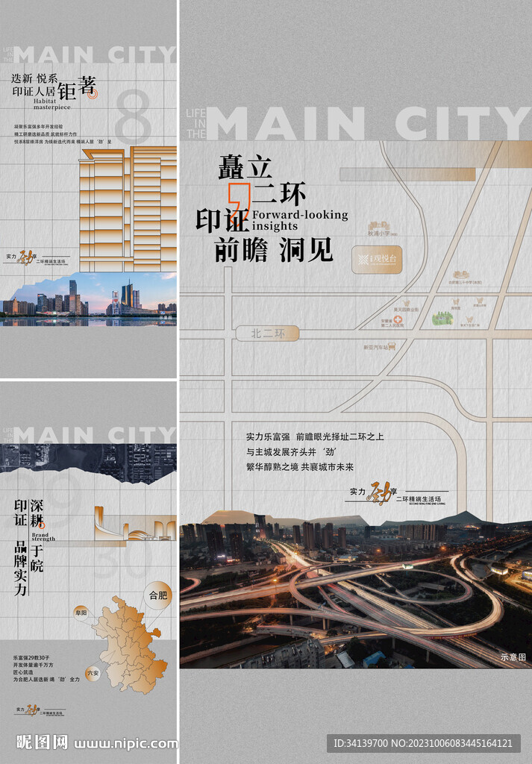Viewport: 532px width, 764px height.
Task: Click the school icon above 合肥第三十中学
Action: 460,275
